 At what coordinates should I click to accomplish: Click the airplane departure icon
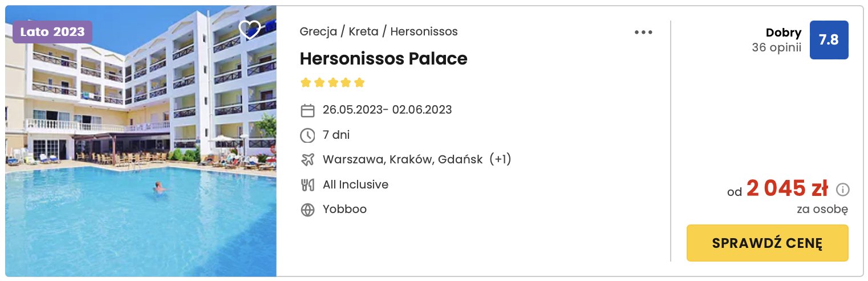tap(307, 160)
